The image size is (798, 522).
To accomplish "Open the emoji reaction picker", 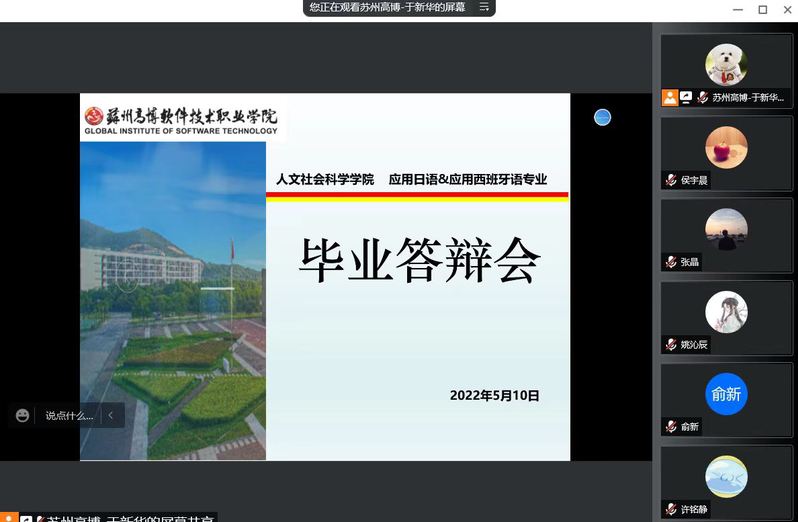I will tap(23, 415).
